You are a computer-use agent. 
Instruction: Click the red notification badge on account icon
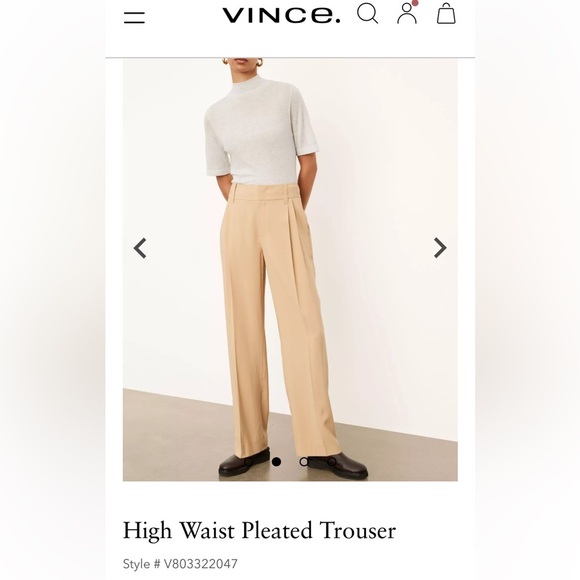click(415, 3)
